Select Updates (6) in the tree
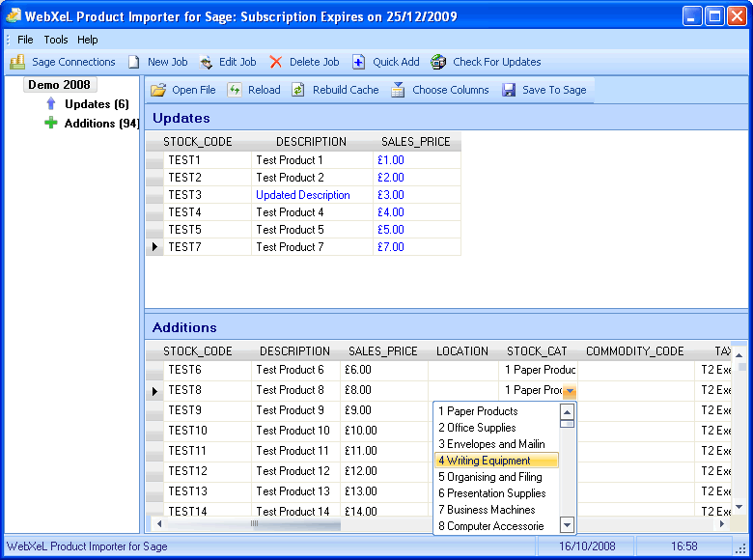Viewport: 753px width, 560px height. 97,103
